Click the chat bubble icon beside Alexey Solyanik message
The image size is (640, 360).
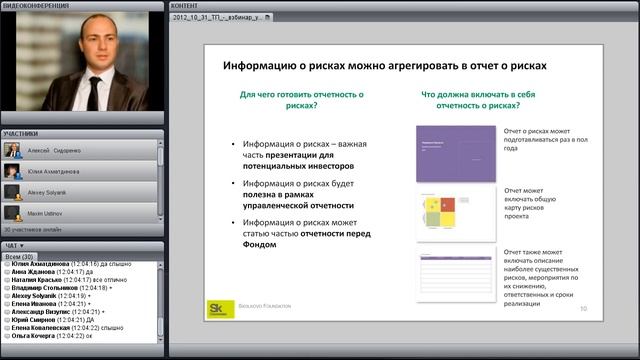coord(7,296)
